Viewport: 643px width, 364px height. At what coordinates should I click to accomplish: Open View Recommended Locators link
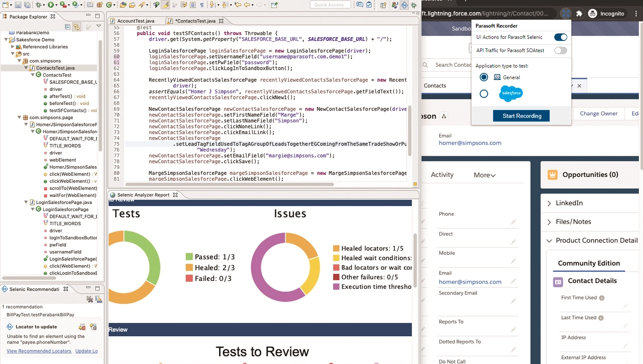39,351
